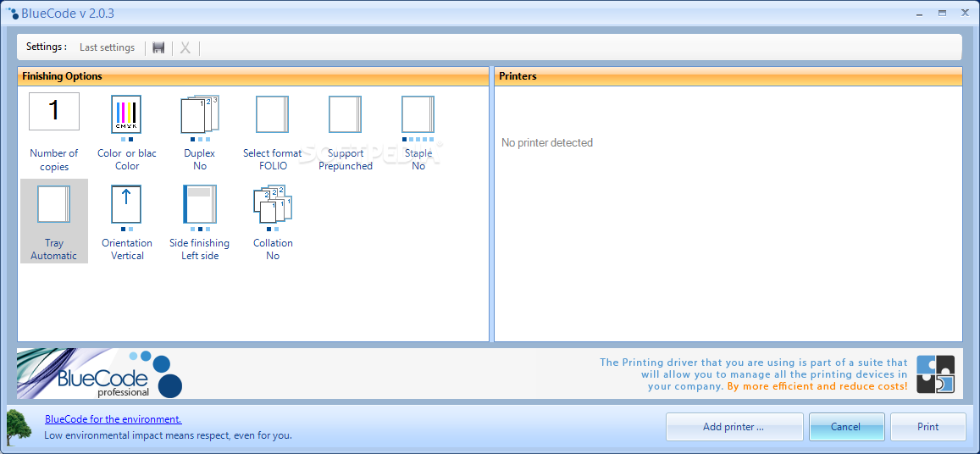The width and height of the screenshot is (980, 454).
Task: Maximize the BlueCode window
Action: click(942, 13)
